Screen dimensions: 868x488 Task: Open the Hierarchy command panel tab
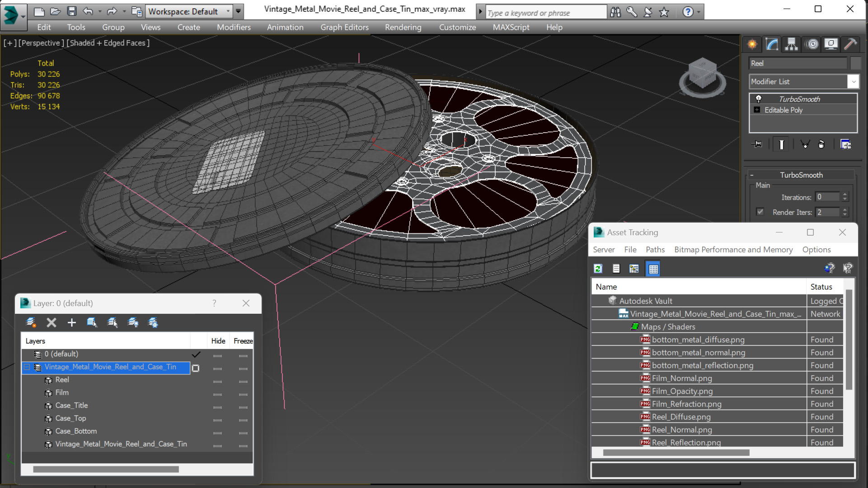(x=791, y=44)
